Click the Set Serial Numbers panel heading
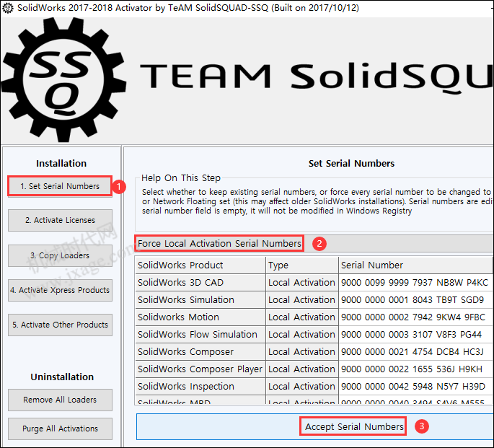Image resolution: width=494 pixels, height=448 pixels. (351, 164)
